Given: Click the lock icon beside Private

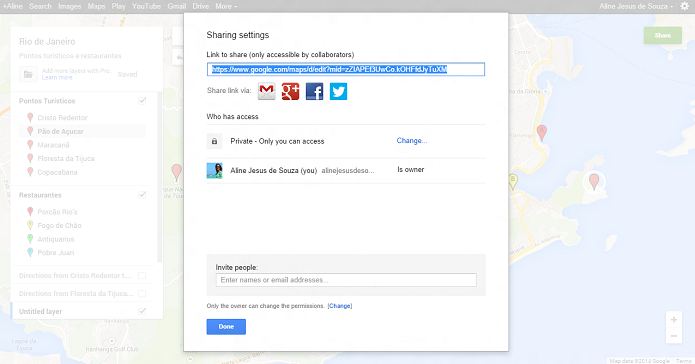Looking at the screenshot, I should [x=215, y=141].
